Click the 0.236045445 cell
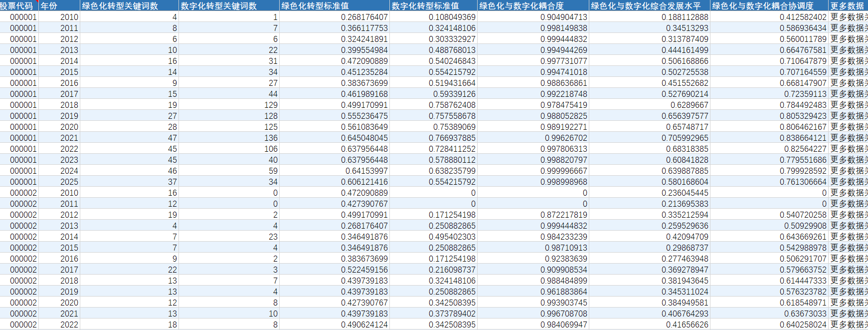 649,193
